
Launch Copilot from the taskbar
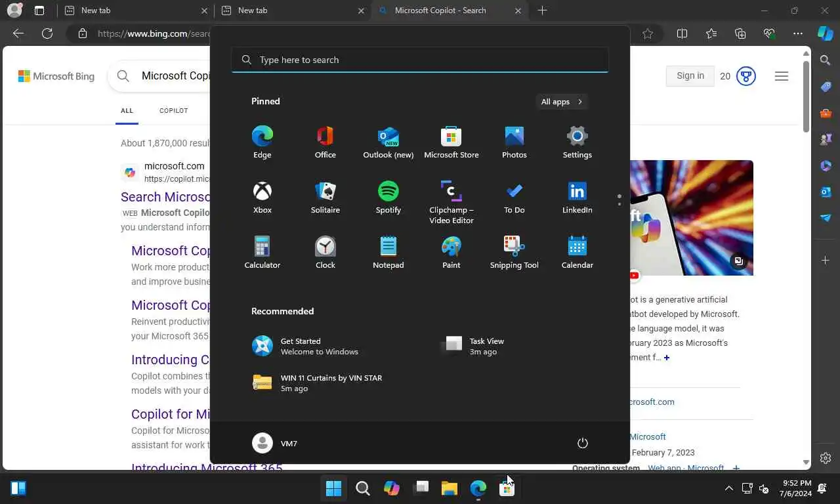click(391, 488)
